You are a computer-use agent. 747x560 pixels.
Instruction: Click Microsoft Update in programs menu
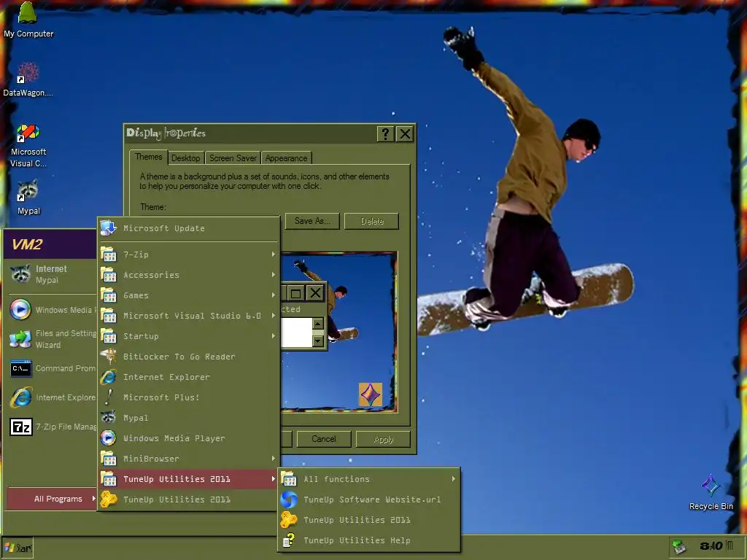[x=189, y=228]
